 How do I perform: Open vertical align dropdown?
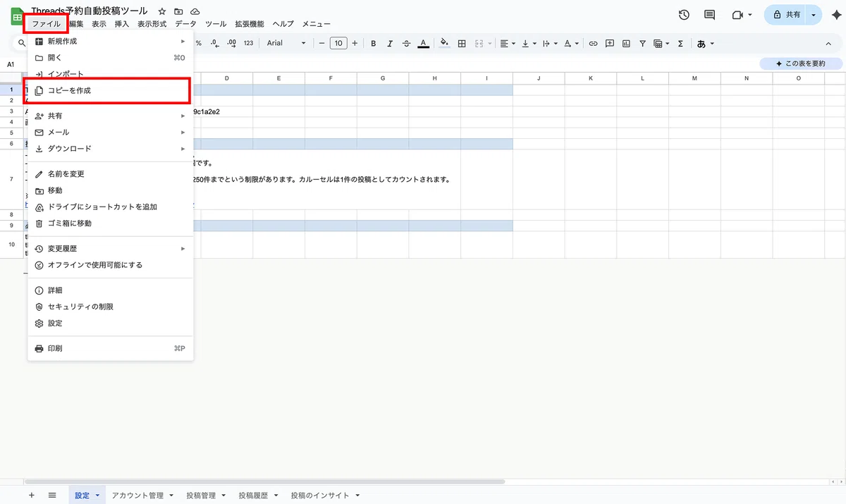click(529, 43)
